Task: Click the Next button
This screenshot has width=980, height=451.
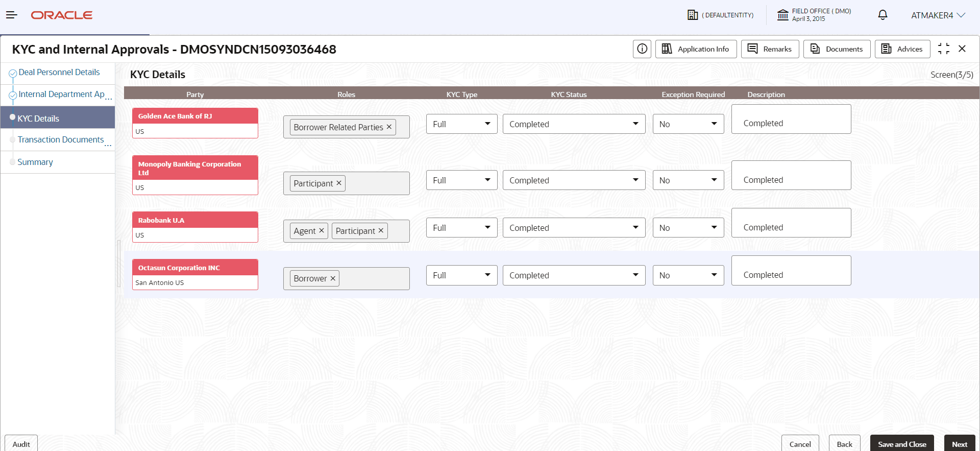Action: tap(960, 444)
